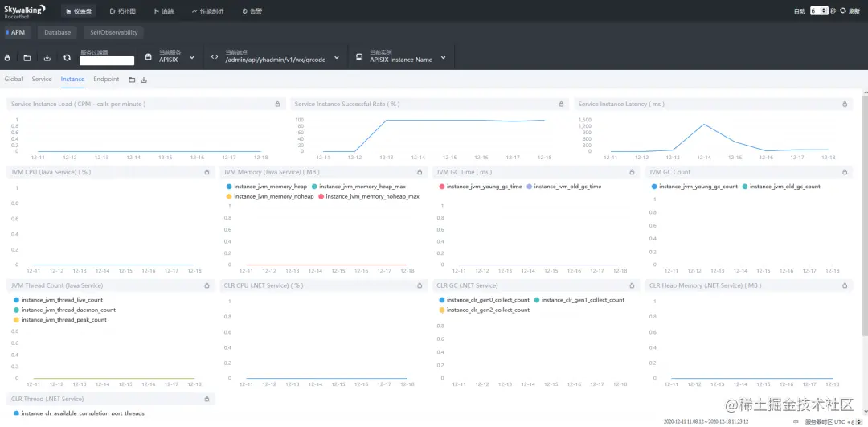This screenshot has width=868, height=427.
Task: Open the APISIX Instance Name dropdown
Action: pyautogui.click(x=403, y=56)
